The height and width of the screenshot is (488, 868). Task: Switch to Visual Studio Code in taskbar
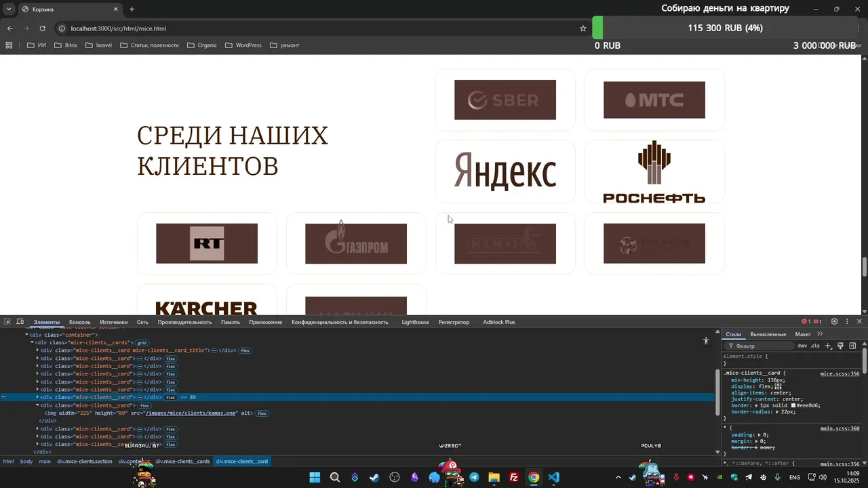pos(553,477)
